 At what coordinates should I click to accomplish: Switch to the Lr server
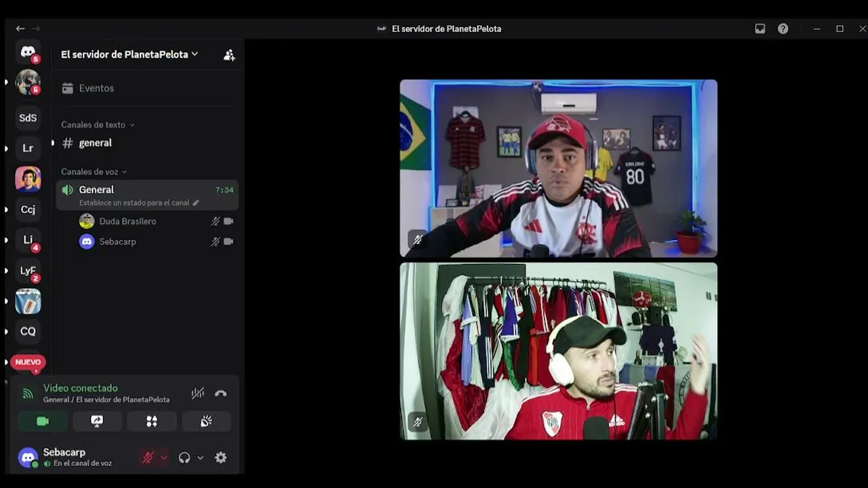28,148
